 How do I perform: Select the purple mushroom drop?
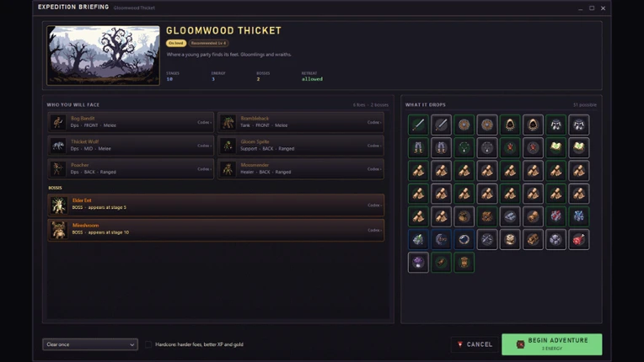tap(418, 263)
